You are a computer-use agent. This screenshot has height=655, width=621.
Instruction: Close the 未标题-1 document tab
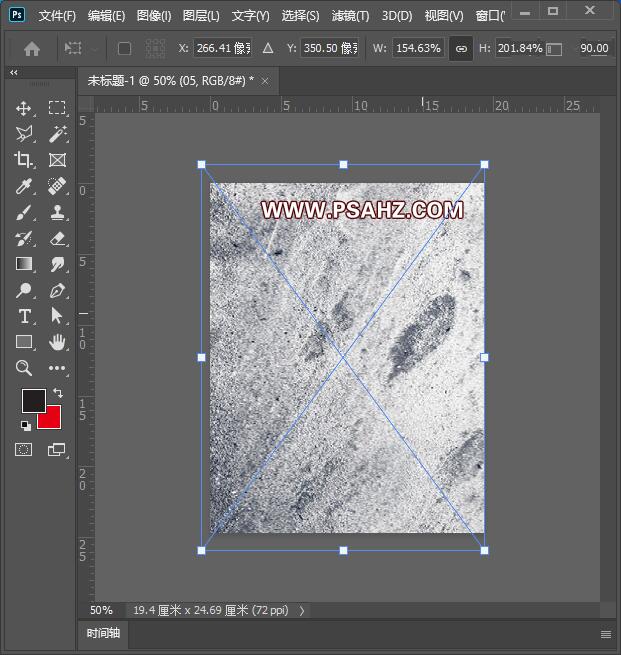coord(265,81)
